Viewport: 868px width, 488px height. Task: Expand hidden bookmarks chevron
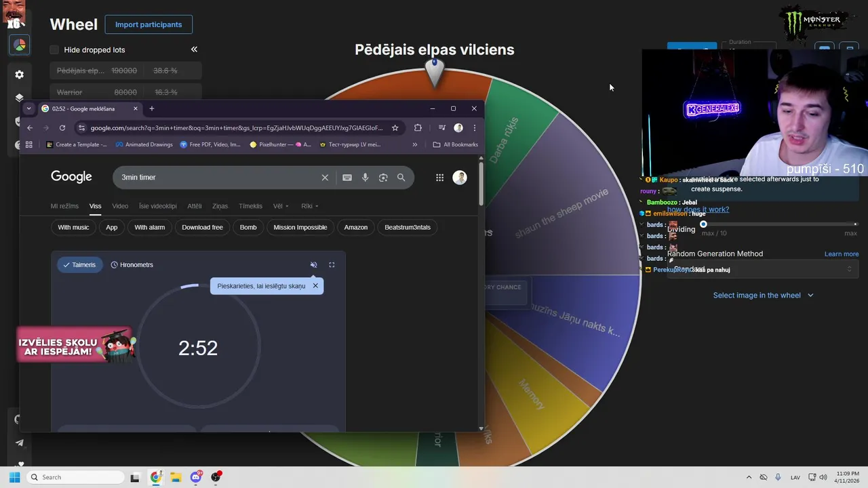[415, 144]
